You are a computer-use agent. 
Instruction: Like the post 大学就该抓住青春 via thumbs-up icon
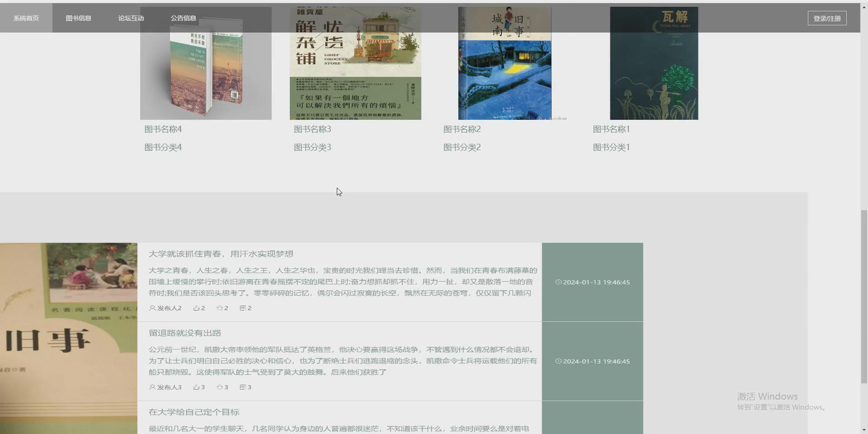pos(196,308)
